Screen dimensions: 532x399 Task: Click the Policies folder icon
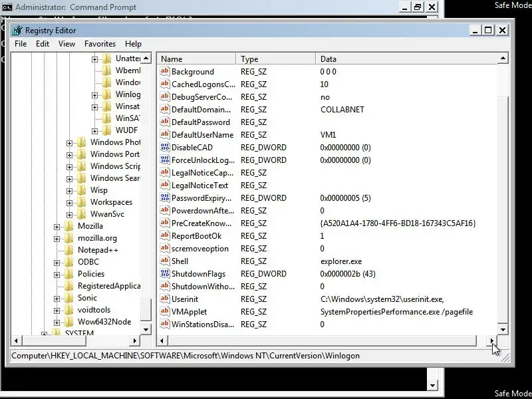pos(68,274)
